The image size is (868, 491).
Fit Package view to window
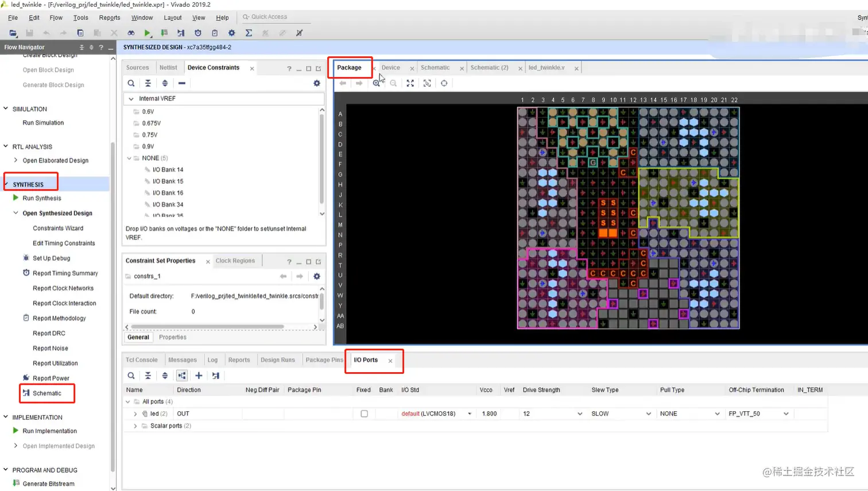[x=410, y=83]
